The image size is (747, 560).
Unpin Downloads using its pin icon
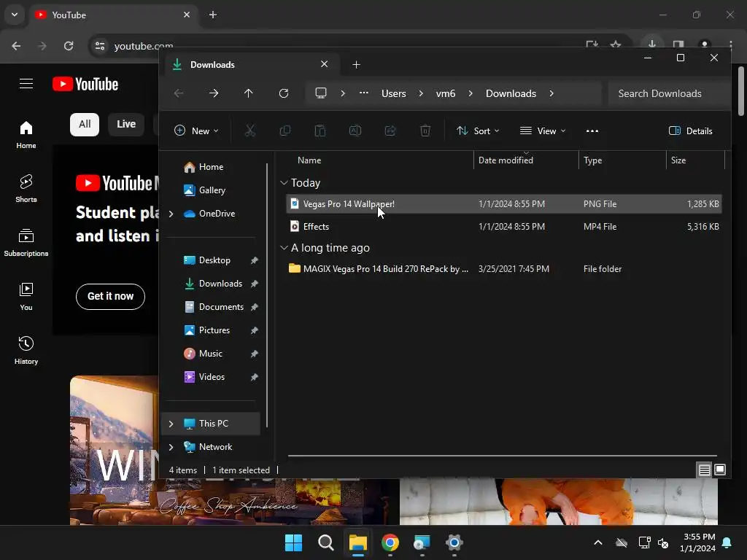(255, 284)
